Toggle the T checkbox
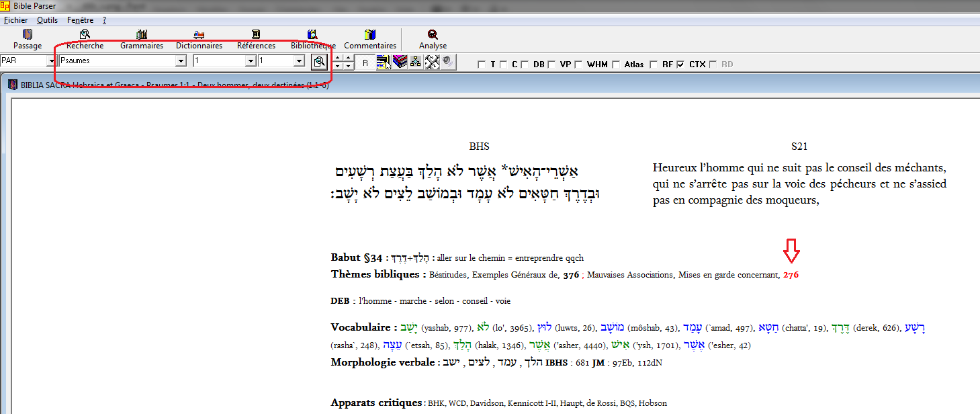The height and width of the screenshot is (414, 980). tap(481, 65)
